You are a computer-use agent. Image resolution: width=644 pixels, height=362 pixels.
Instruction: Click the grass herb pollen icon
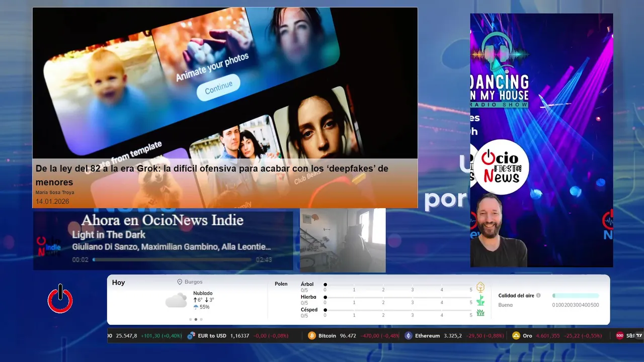(x=480, y=300)
